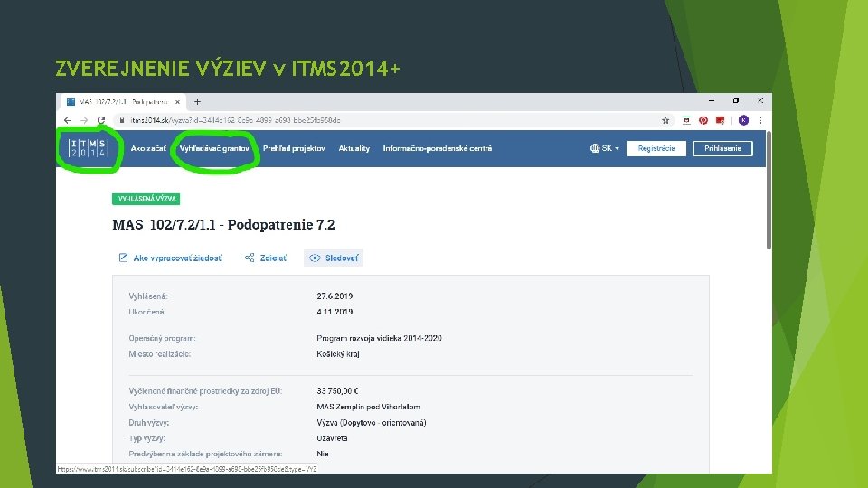868x488 pixels.
Task: Click Košický kraj value
Action: coord(337,354)
